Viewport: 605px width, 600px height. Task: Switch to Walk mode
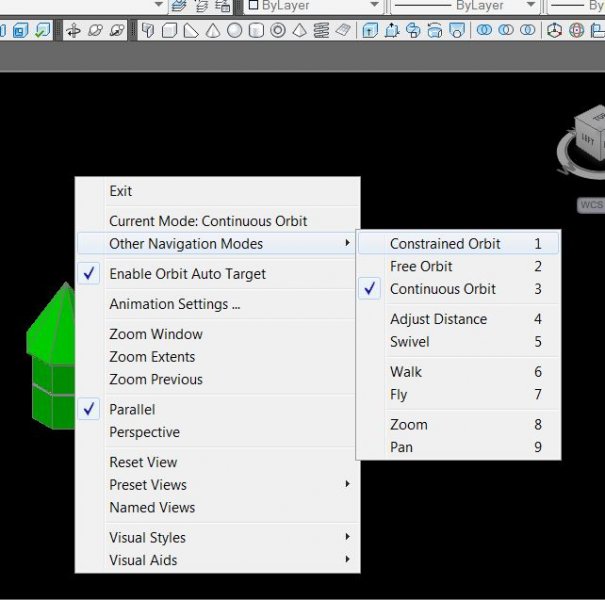458,372
